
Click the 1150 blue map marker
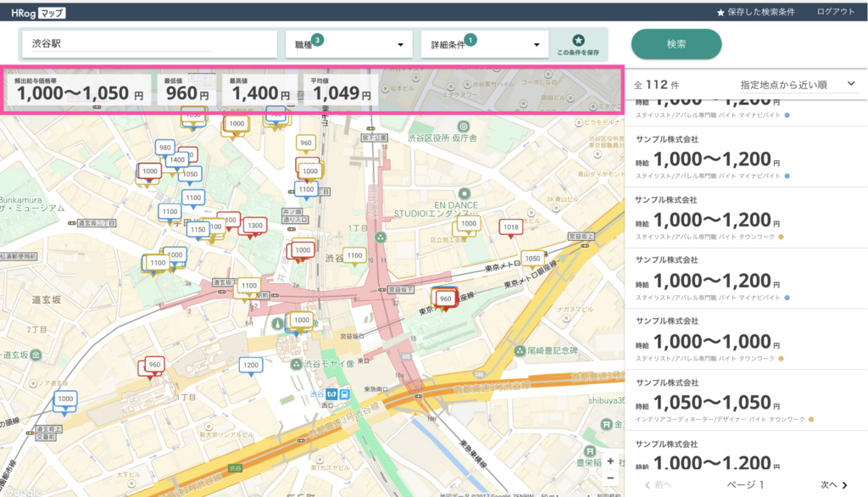click(198, 230)
